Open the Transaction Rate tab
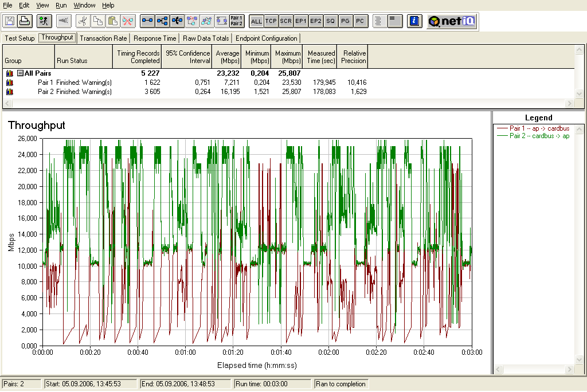This screenshot has height=392, width=587. pyautogui.click(x=103, y=38)
